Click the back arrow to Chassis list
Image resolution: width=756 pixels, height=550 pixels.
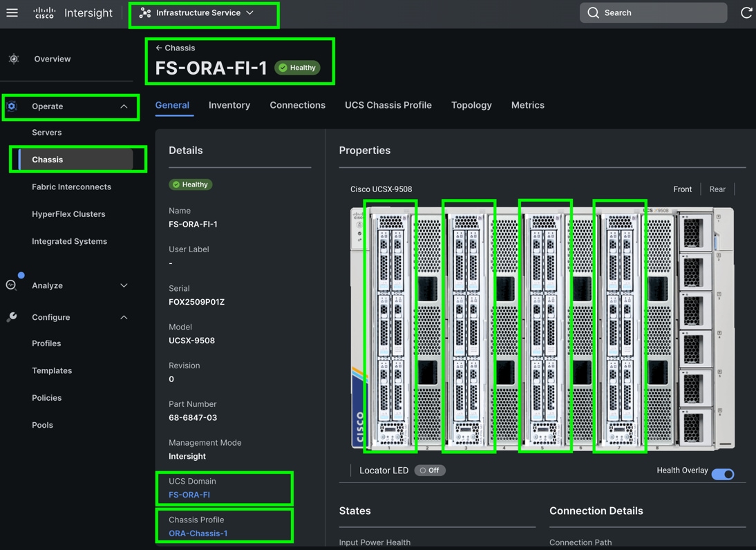click(159, 48)
